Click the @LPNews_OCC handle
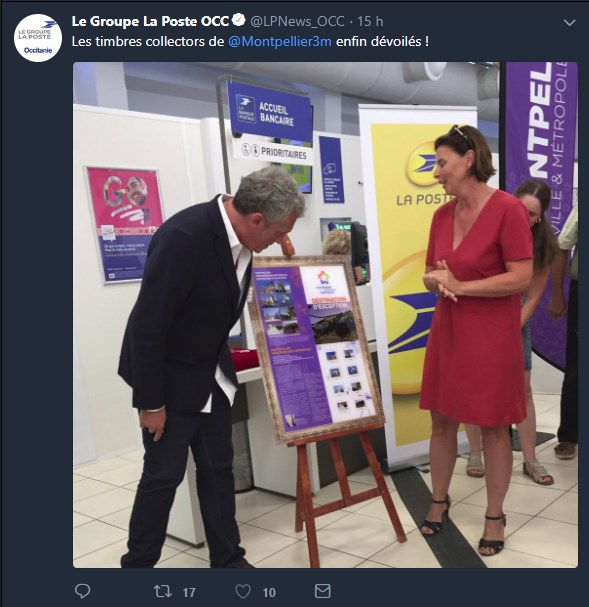The width and height of the screenshot is (589, 607). [x=297, y=21]
